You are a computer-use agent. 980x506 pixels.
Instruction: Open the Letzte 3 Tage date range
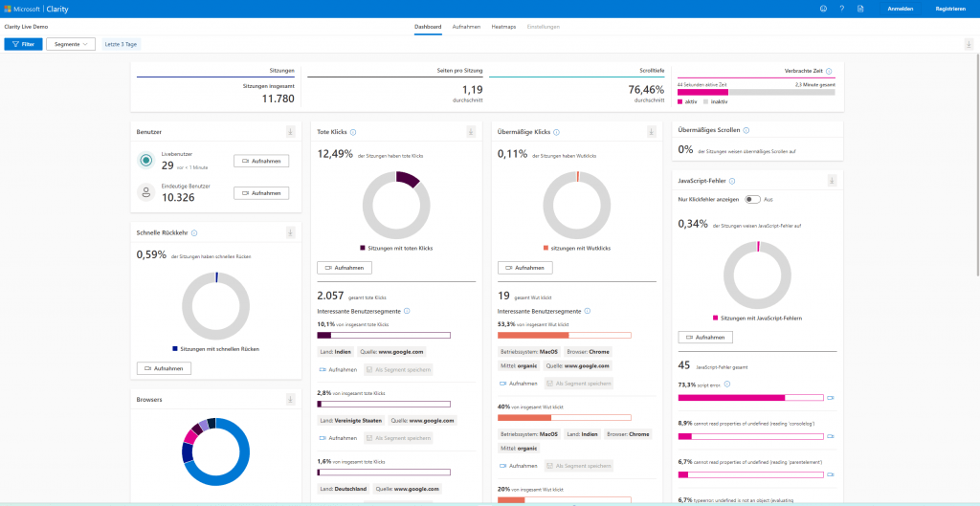tap(122, 44)
